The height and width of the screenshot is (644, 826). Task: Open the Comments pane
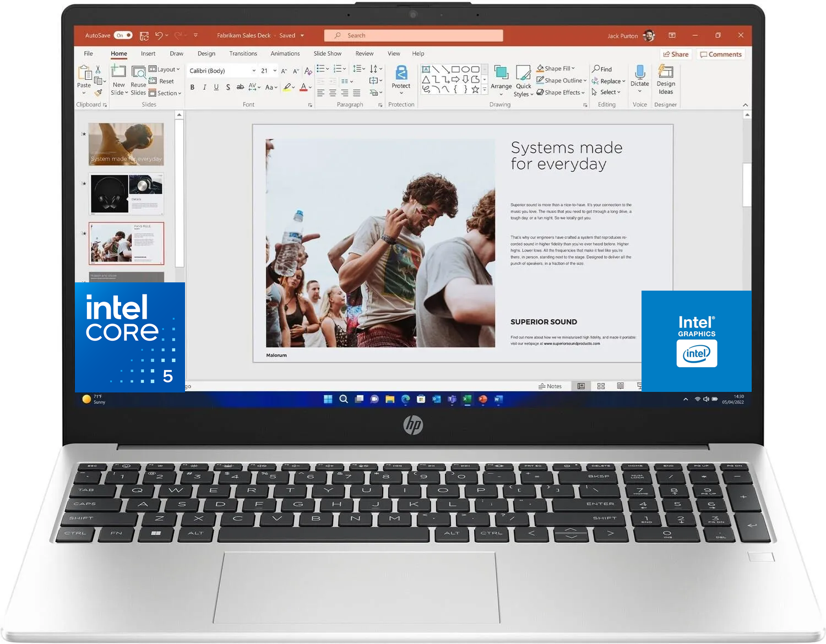[x=721, y=54]
